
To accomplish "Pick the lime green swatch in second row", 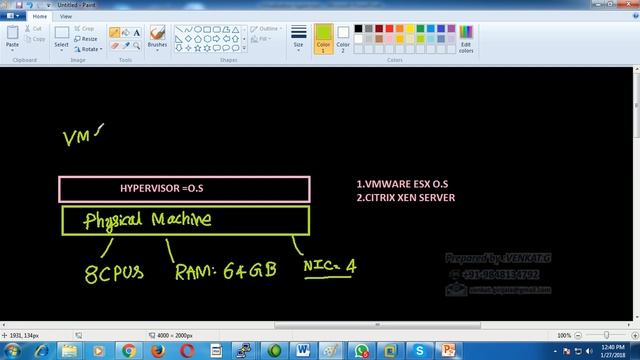I will (x=420, y=39).
